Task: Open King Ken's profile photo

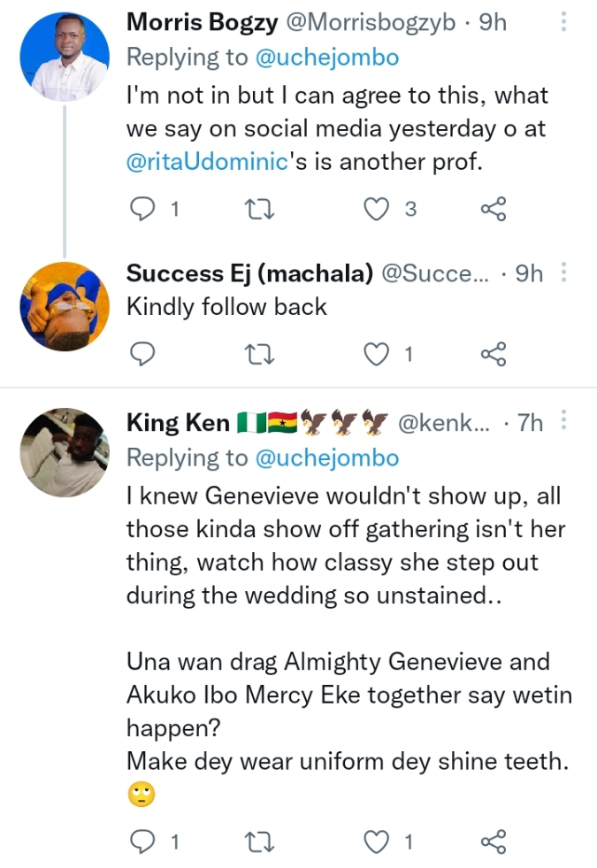Action: (x=64, y=452)
